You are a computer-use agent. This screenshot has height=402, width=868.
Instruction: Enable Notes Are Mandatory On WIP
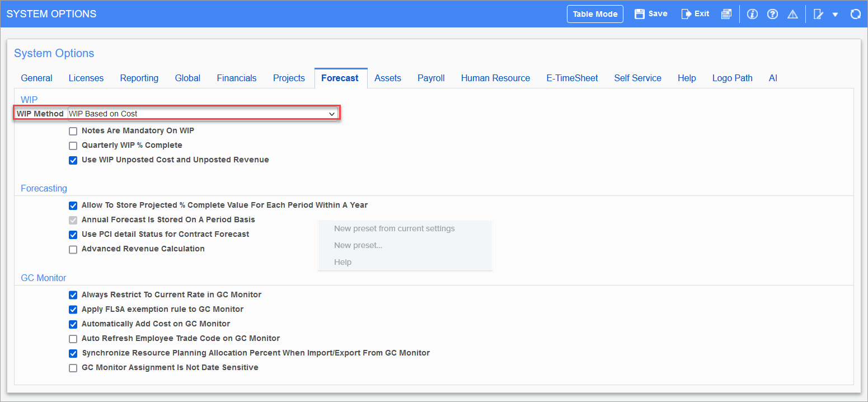(73, 131)
